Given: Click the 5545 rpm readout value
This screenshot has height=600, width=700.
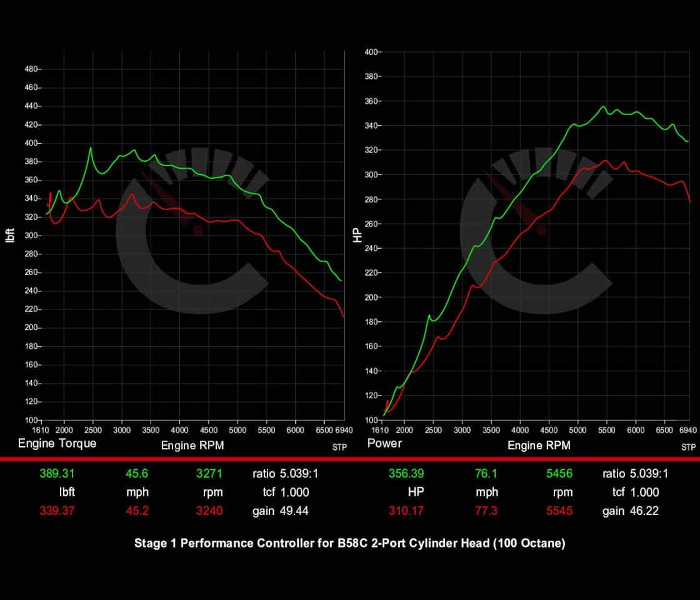Looking at the screenshot, I should [559, 511].
